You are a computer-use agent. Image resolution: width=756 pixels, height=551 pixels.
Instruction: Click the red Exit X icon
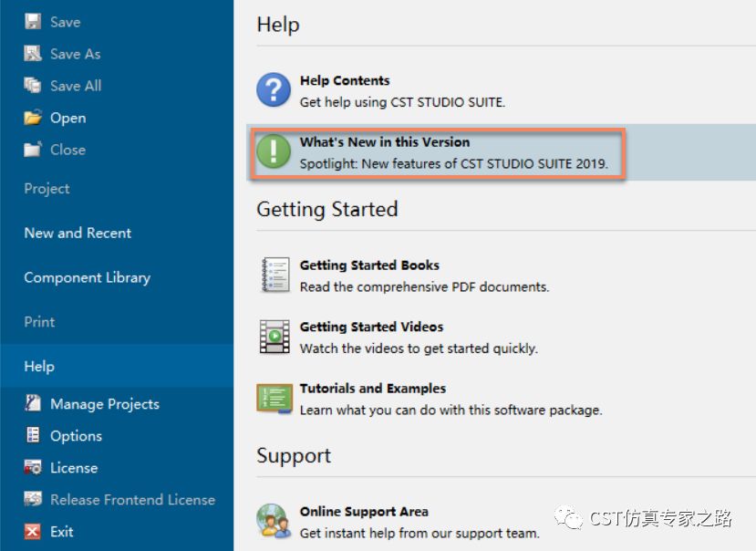pyautogui.click(x=33, y=531)
